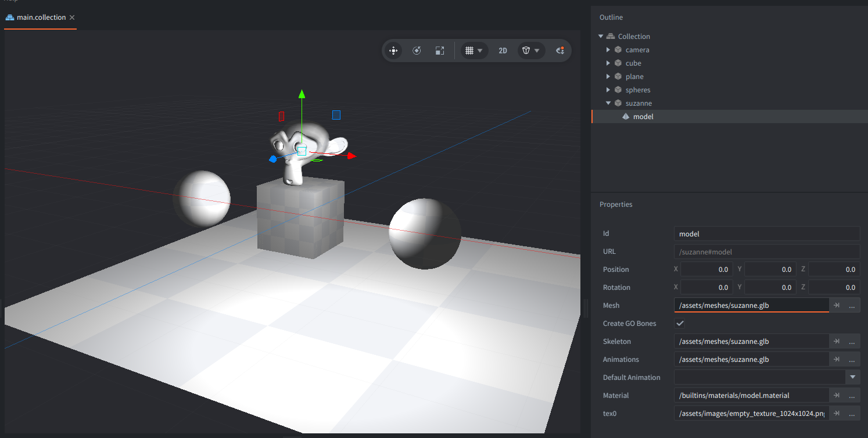868x438 pixels.
Task: Select the Scale tool in viewport toolbar
Action: [x=440, y=51]
